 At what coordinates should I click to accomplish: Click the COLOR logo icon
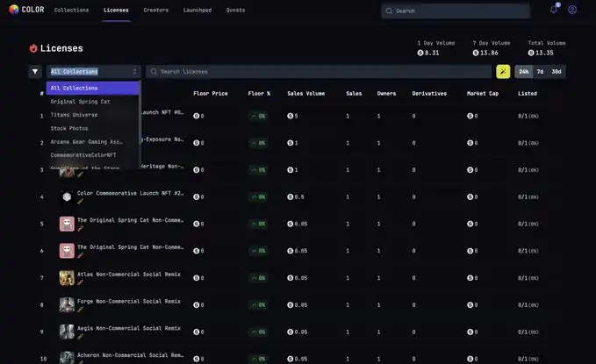point(12,10)
